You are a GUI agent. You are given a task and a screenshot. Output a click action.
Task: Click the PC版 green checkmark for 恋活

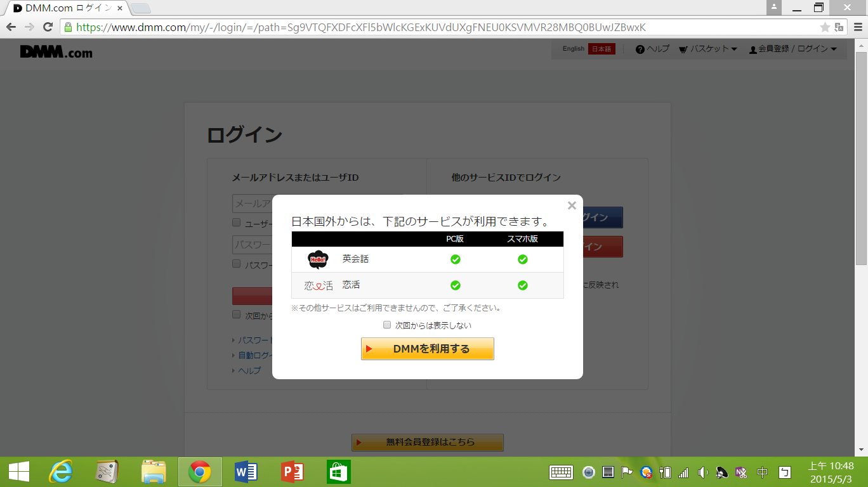coord(455,285)
